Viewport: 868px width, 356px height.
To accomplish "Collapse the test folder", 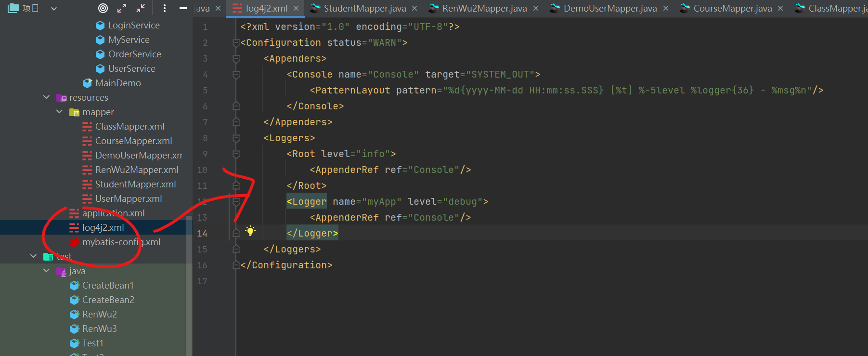I will [34, 256].
